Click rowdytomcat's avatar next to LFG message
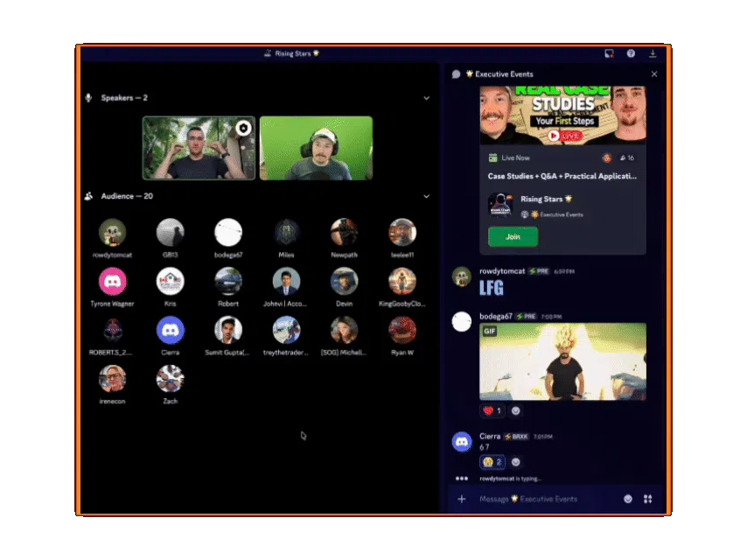 pyautogui.click(x=462, y=276)
